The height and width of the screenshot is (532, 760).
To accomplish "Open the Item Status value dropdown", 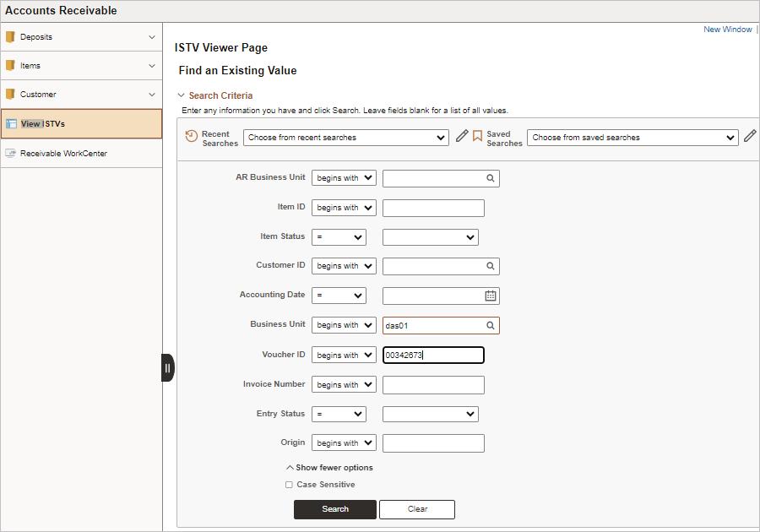I will [x=430, y=237].
